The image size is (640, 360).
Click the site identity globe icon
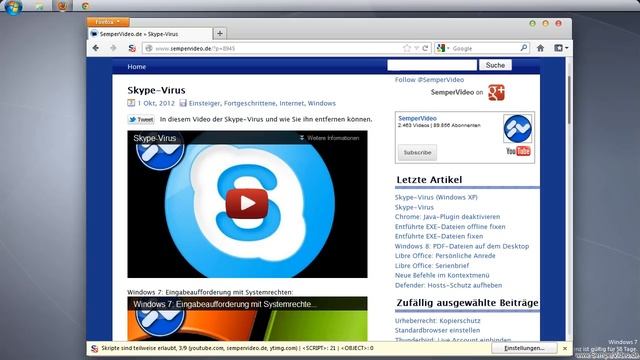[x=149, y=48]
